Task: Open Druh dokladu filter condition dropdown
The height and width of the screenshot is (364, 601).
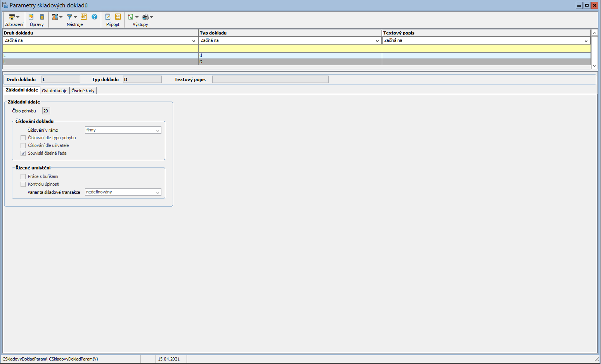Action: click(x=194, y=41)
